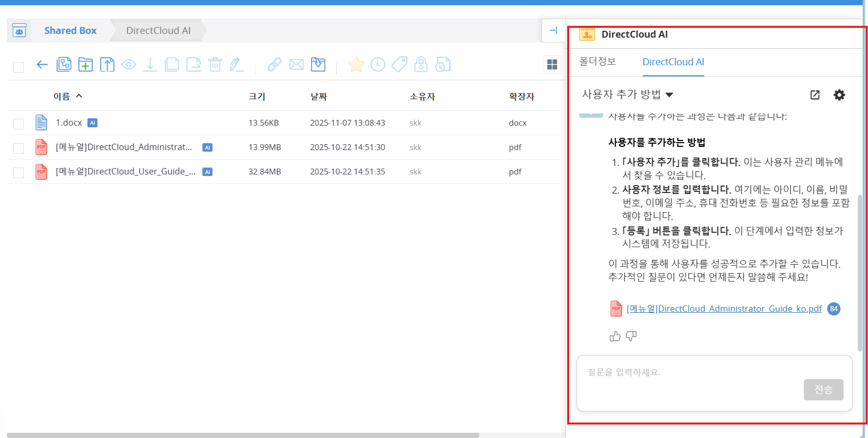Click the tag icon in the toolbar

(x=400, y=65)
